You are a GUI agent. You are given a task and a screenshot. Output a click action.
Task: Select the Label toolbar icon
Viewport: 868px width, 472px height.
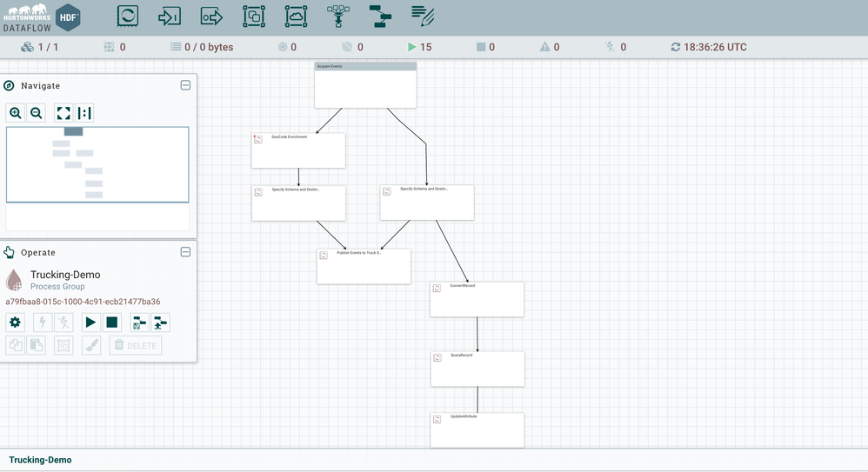[423, 16]
